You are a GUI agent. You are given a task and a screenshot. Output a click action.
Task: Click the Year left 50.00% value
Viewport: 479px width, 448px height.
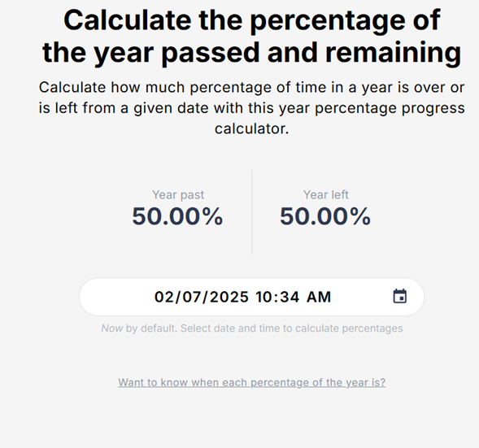[x=325, y=216]
